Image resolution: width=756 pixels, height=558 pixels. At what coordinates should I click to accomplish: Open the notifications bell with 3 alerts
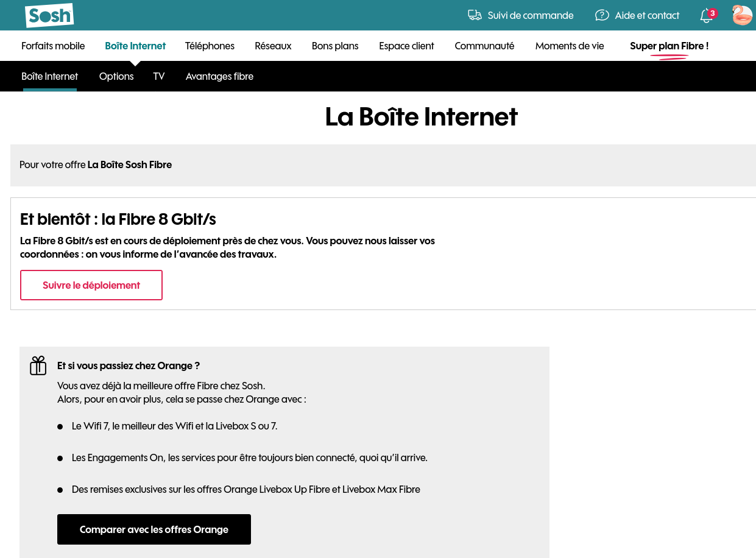pos(707,15)
